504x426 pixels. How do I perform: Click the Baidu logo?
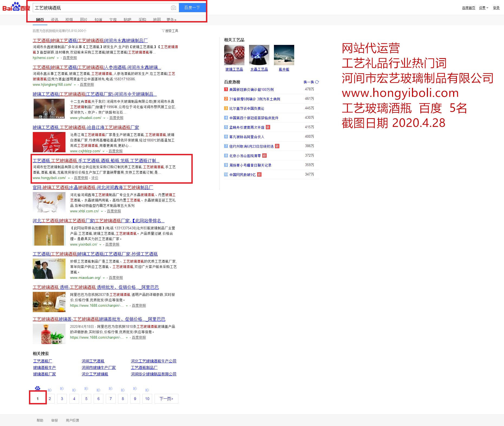tap(16, 7)
